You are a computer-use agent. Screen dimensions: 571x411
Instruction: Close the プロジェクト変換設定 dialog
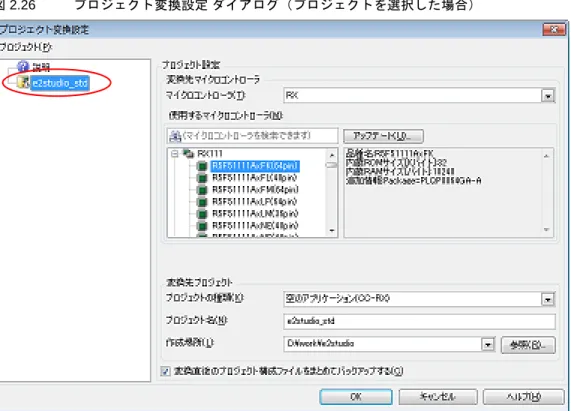coord(554,29)
